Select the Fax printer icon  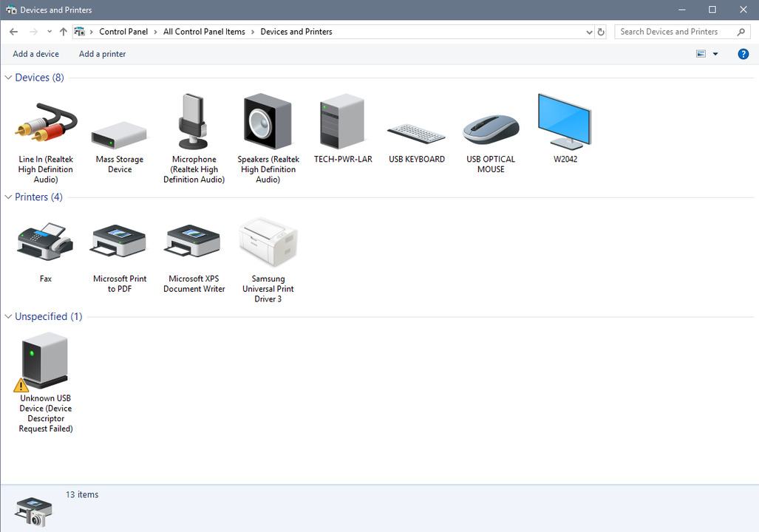(46, 242)
